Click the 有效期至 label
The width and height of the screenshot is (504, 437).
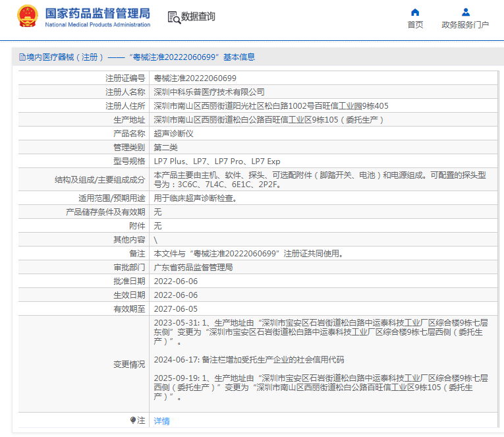click(x=129, y=308)
